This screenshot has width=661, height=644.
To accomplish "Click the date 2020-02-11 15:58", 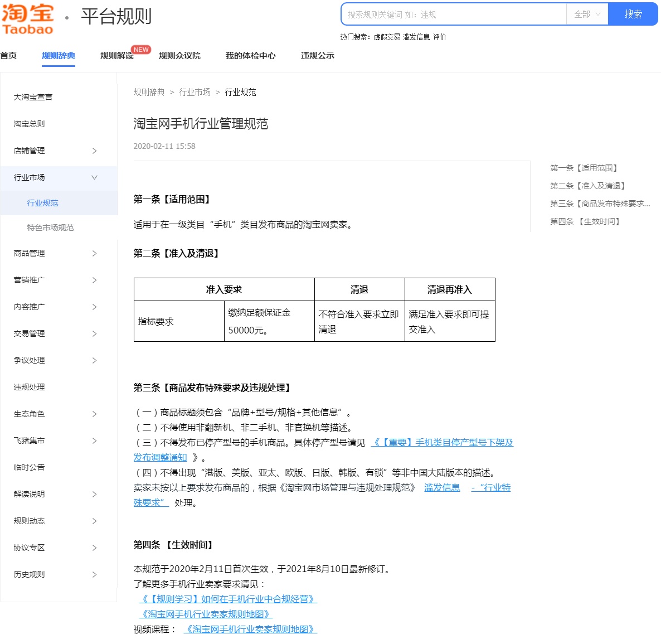I will pyautogui.click(x=164, y=146).
